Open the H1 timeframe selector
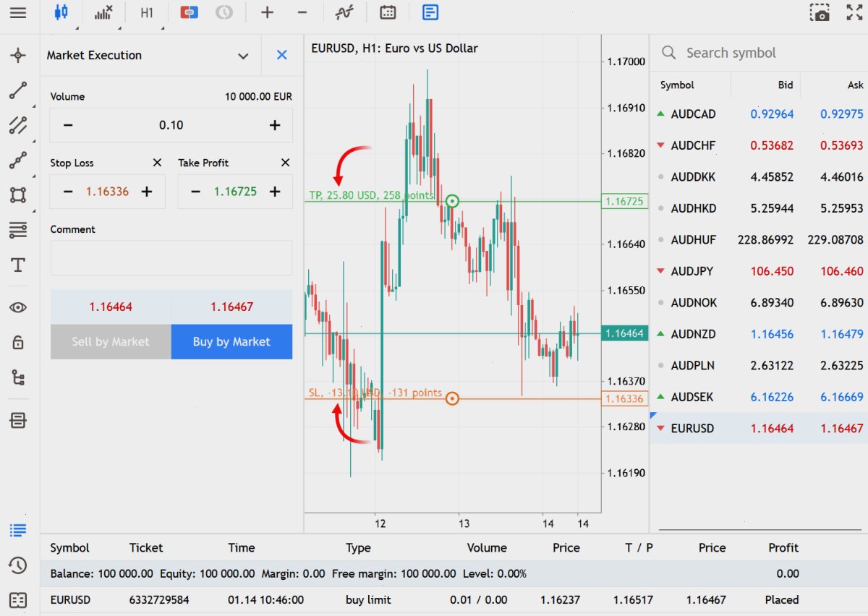868x616 pixels. click(147, 12)
